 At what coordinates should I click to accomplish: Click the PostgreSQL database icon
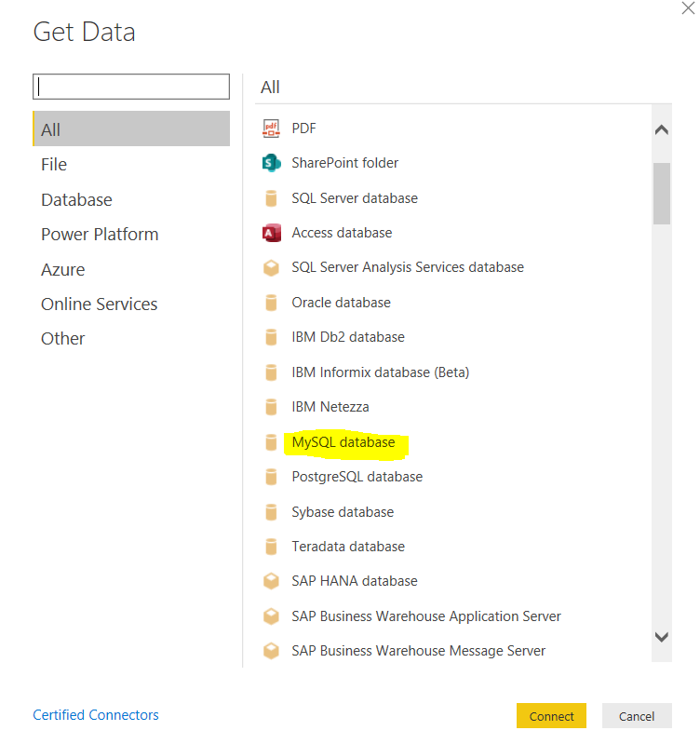coord(271,477)
